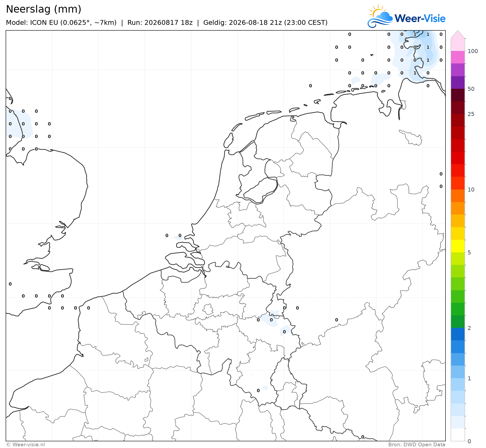Select the orange 10 mm color band
Screen dimensions: 486x448
tap(458, 196)
